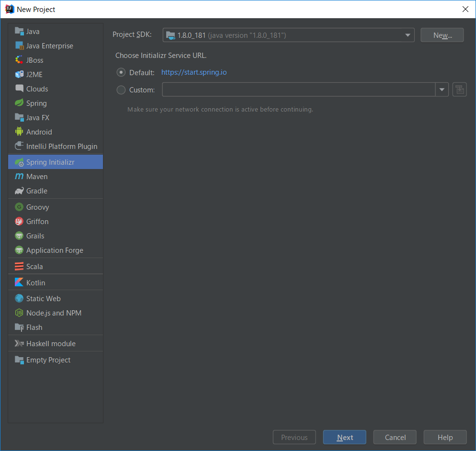The image size is (476, 451).
Task: Click the Spring Initializr icon
Action: pos(19,162)
